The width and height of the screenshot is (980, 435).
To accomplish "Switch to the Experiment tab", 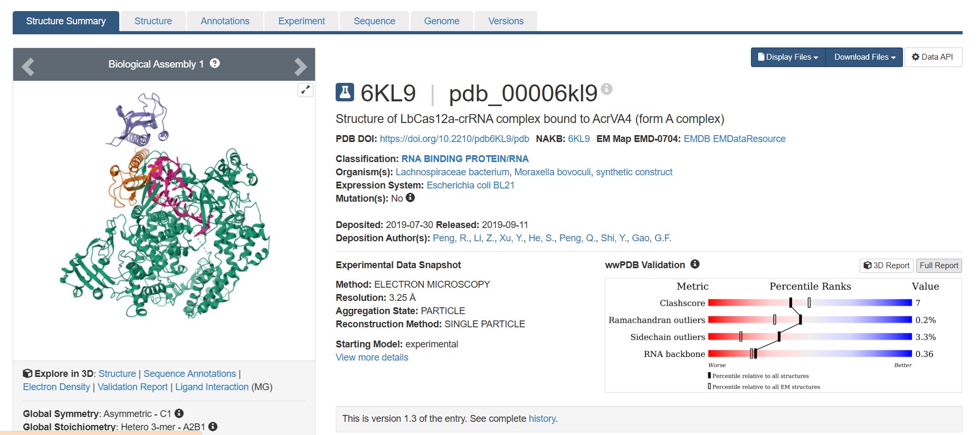I will click(301, 21).
